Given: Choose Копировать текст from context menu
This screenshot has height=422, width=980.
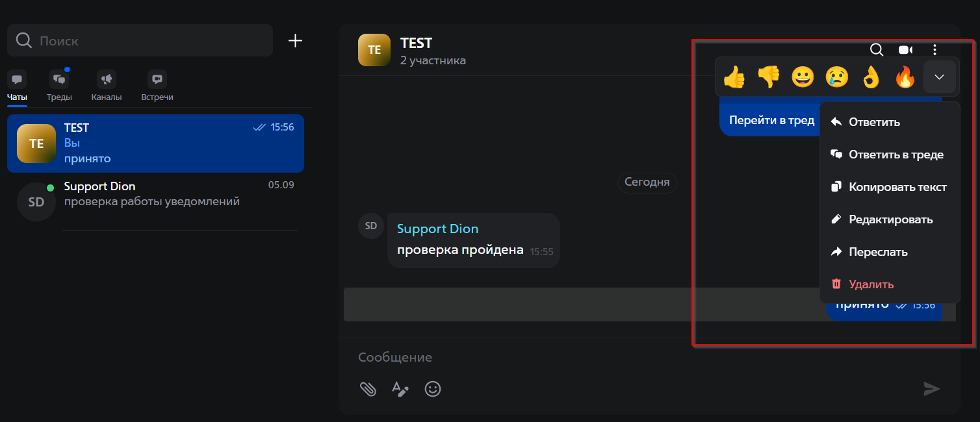Looking at the screenshot, I should tap(897, 187).
